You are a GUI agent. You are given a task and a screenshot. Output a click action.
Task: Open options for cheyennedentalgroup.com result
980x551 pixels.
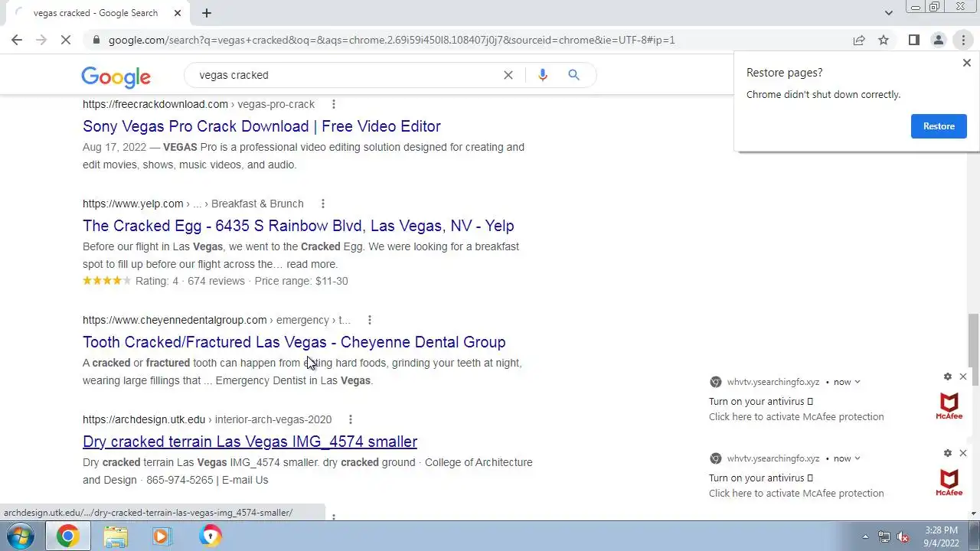pyautogui.click(x=369, y=320)
